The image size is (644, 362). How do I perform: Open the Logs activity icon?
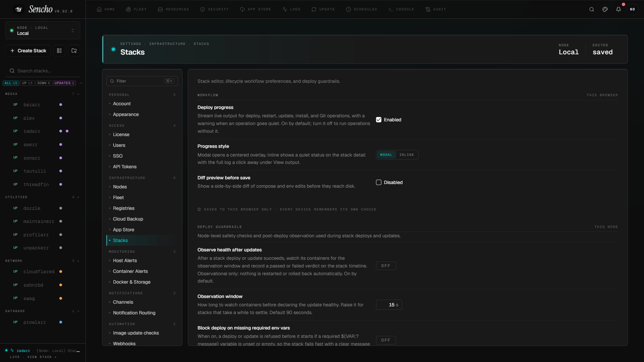point(285,9)
